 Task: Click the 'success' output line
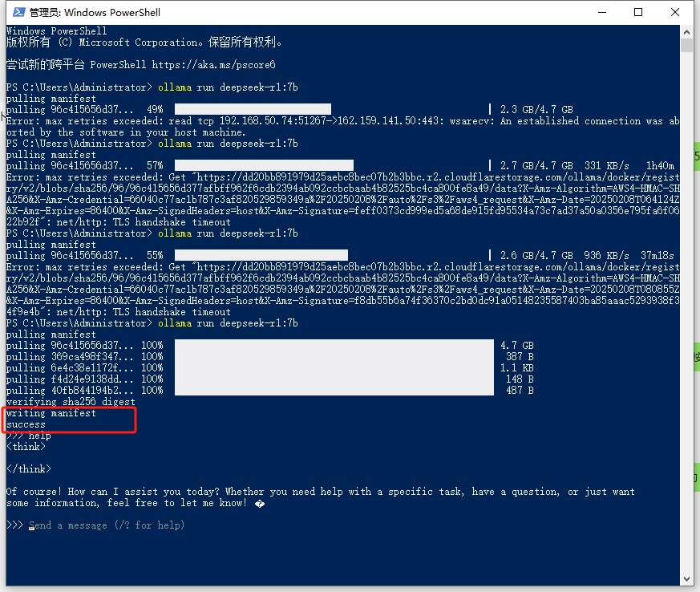click(x=26, y=424)
